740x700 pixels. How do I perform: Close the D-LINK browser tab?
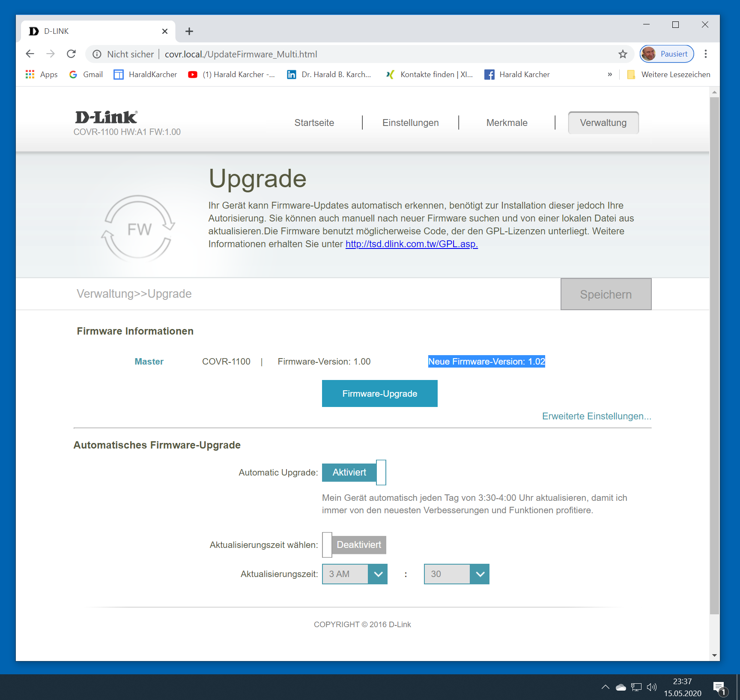[x=165, y=31]
